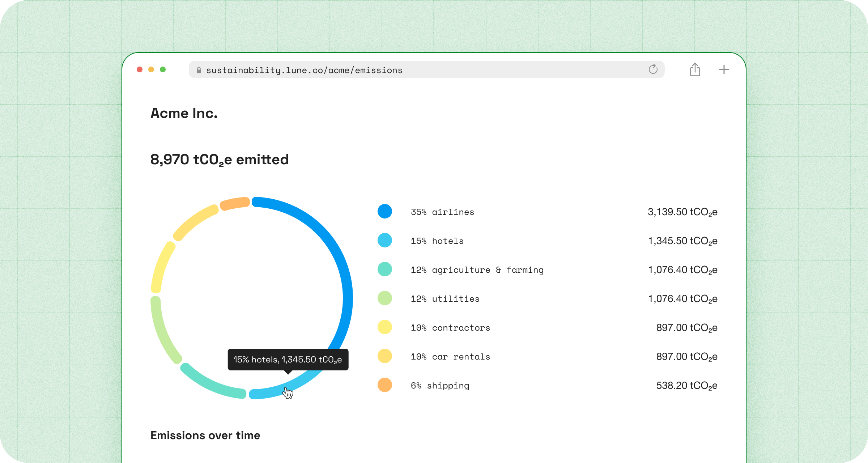This screenshot has height=463, width=868.
Task: Click the light blue hotels legend dot
Action: click(x=384, y=240)
